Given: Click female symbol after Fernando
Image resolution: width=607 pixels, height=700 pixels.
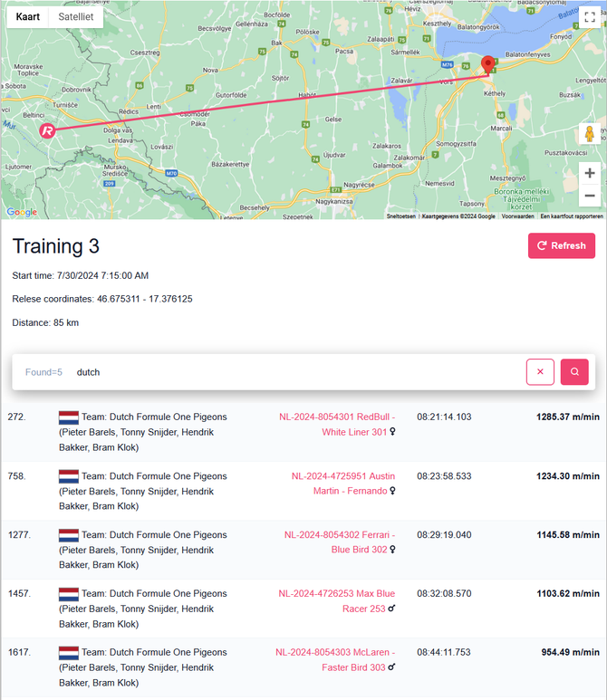Looking at the screenshot, I should click(392, 491).
